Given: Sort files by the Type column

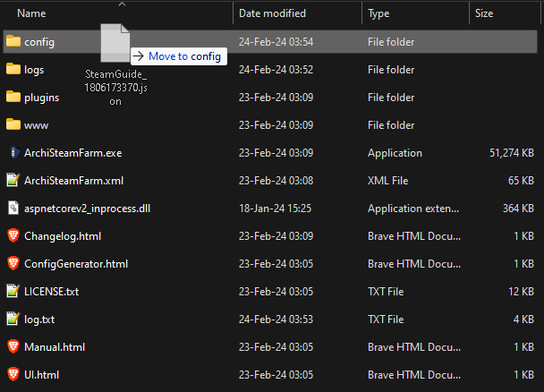Looking at the screenshot, I should coord(378,13).
